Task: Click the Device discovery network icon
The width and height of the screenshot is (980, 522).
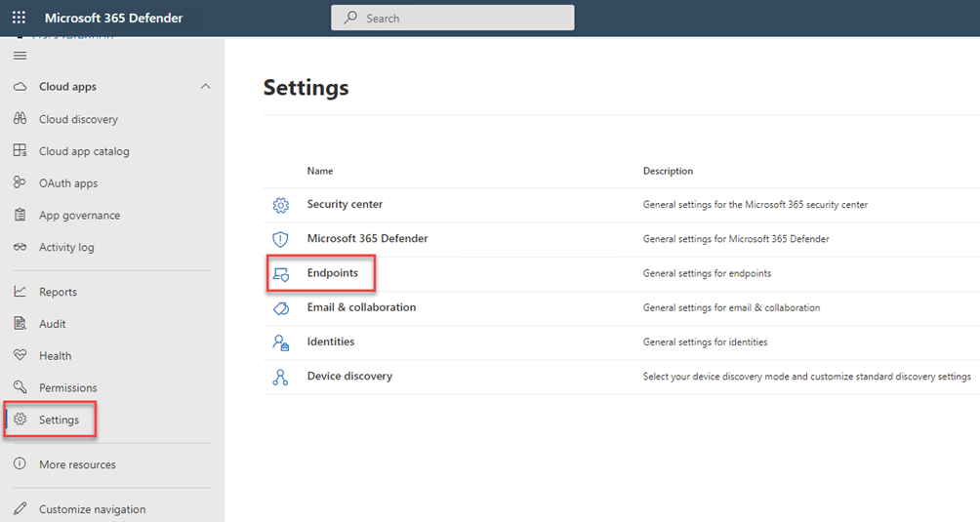Action: pyautogui.click(x=280, y=378)
